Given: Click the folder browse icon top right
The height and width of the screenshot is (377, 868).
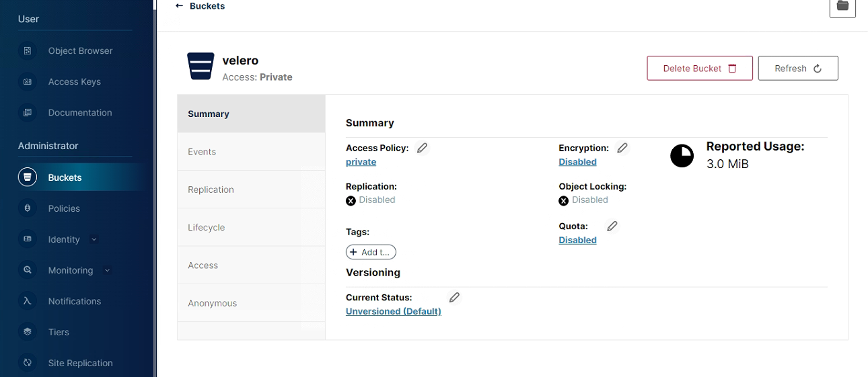Looking at the screenshot, I should [842, 6].
